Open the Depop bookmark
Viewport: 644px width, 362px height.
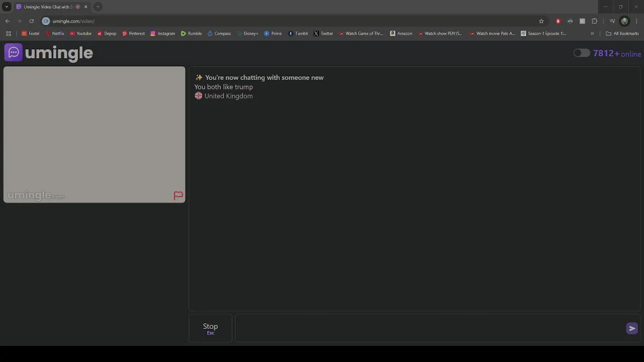pos(107,34)
